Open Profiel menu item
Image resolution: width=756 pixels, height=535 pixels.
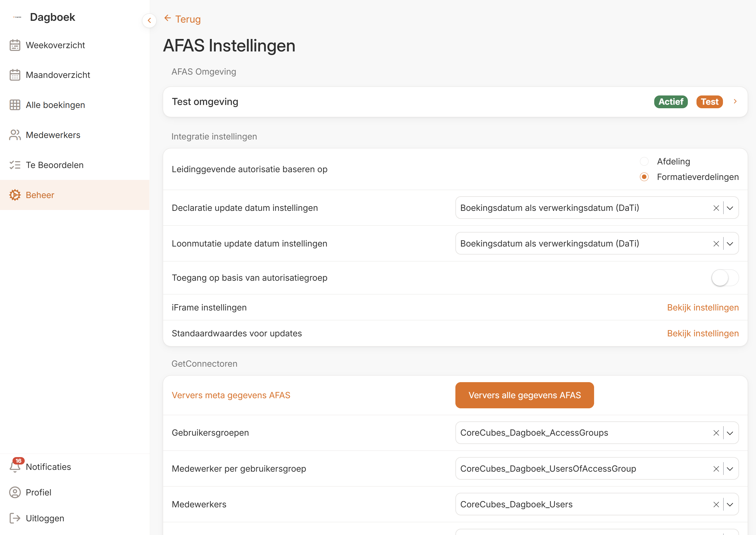click(x=74, y=492)
